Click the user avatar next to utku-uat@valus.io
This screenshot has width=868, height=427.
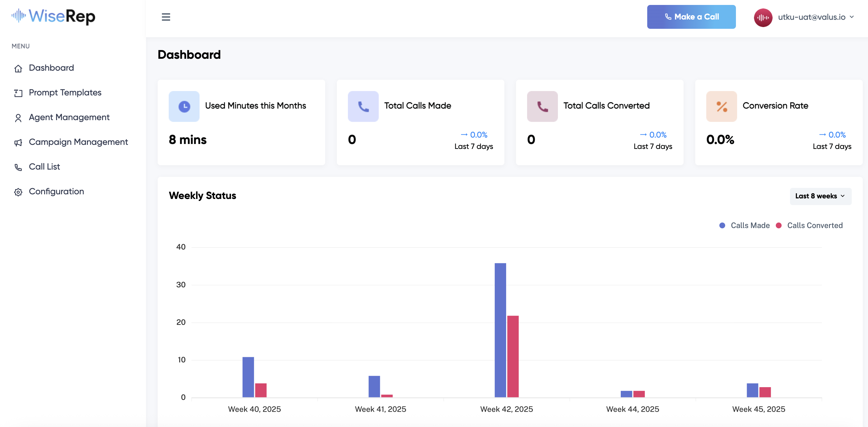(763, 17)
